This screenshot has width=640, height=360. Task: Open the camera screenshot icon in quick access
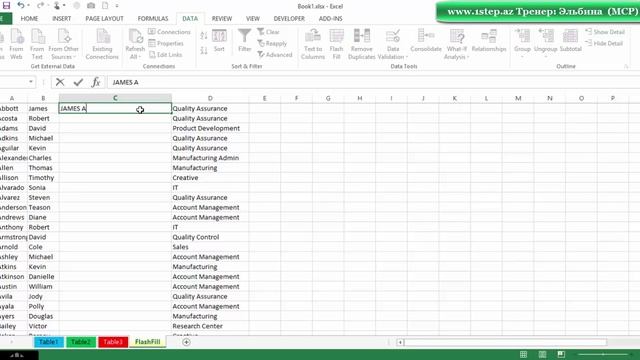91,6
